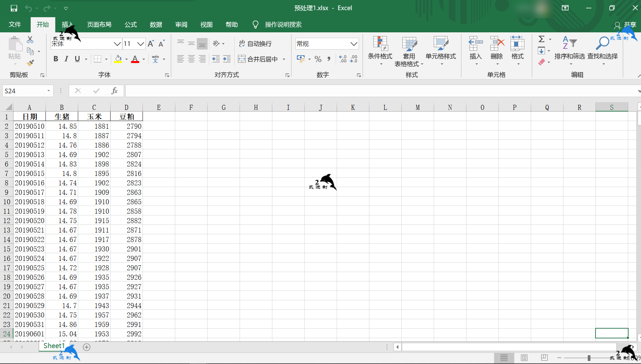
Task: Click the AutoSum sigma icon
Action: [541, 39]
